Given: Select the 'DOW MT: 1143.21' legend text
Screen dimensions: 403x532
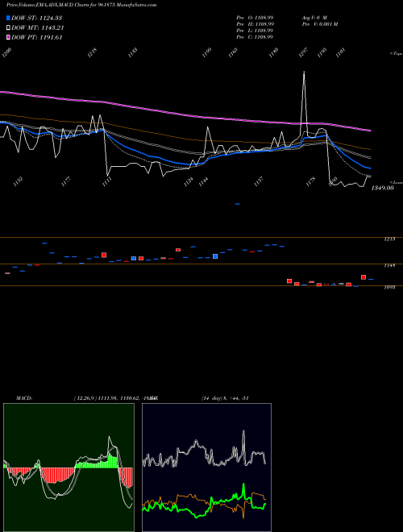Looking at the screenshot, I should (x=38, y=28).
